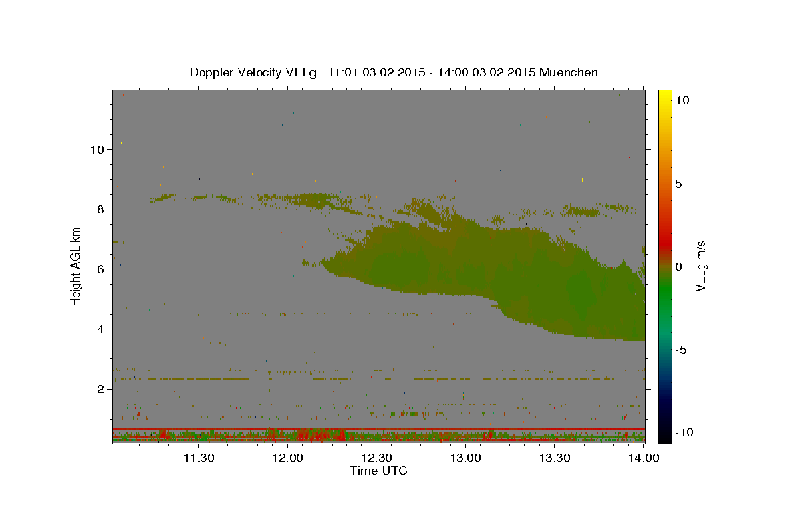Click the 12:00 time tick label
The width and height of the screenshot is (798, 532).
tap(288, 458)
